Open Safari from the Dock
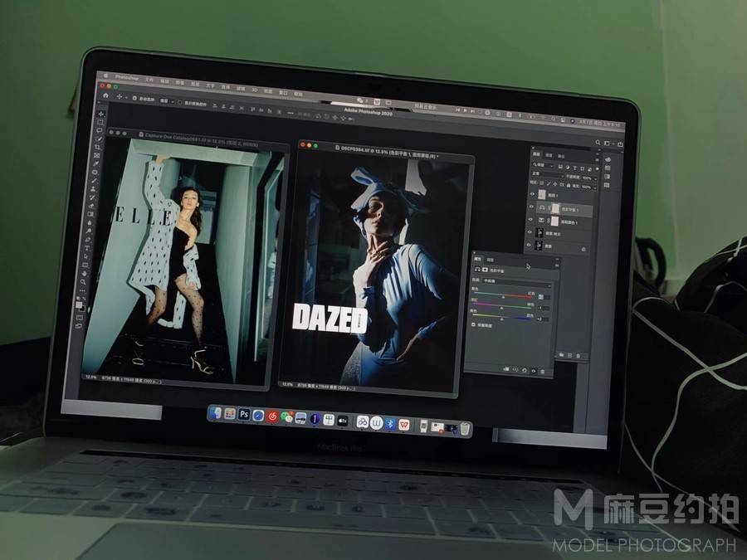Screen dimensions: 747x560 coord(258,416)
